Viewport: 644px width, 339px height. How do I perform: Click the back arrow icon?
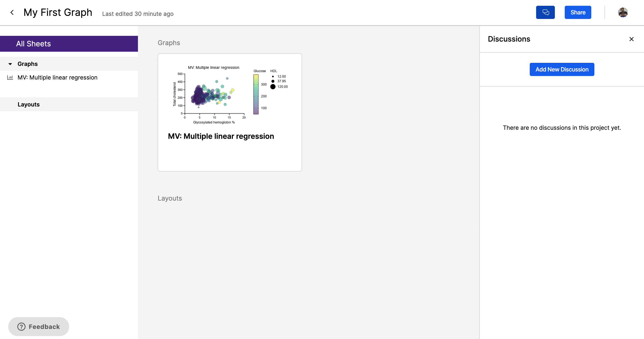[12, 13]
